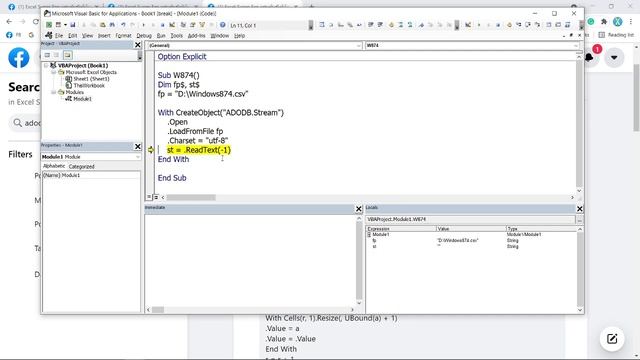The image size is (640, 360).
Task: Switch to Full Module View in code window
Action: point(156,197)
